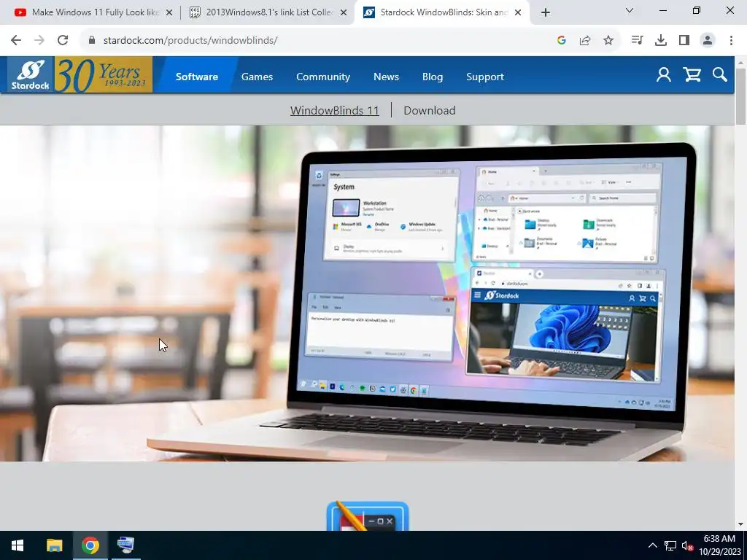View site information lock icon

coord(92,41)
